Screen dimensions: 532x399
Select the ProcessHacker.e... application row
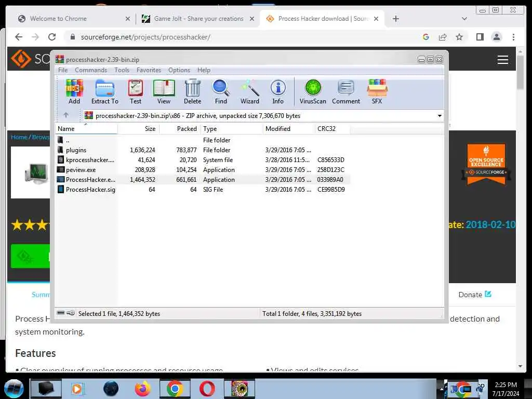203,179
